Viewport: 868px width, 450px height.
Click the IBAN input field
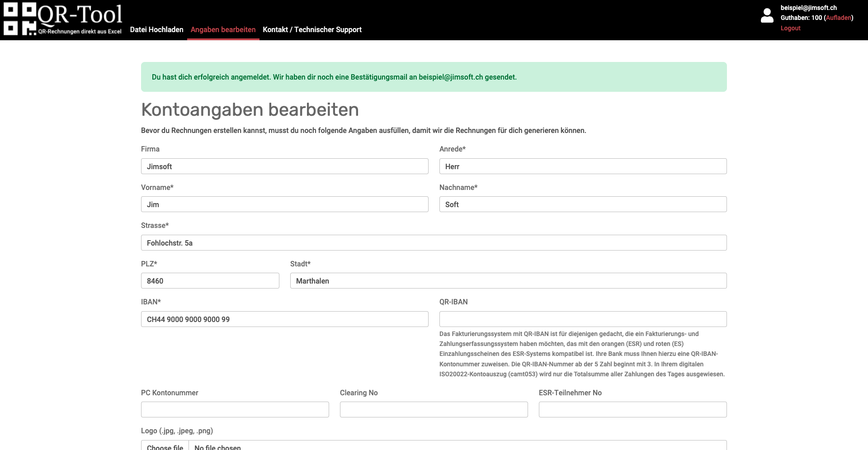point(284,319)
